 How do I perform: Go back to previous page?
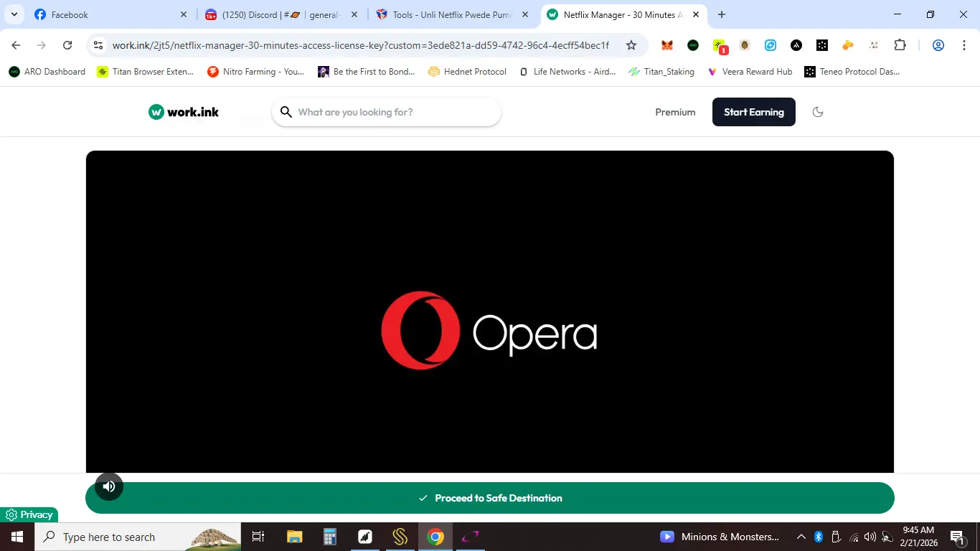16,45
